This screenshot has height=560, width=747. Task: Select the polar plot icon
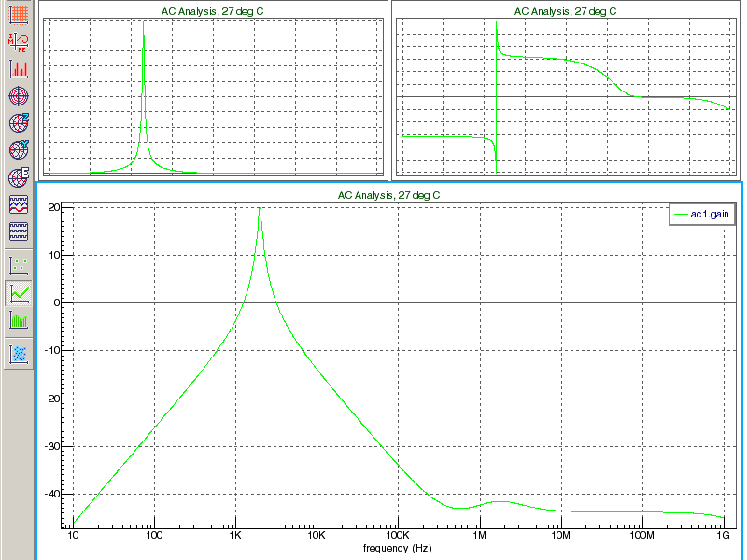tap(19, 96)
